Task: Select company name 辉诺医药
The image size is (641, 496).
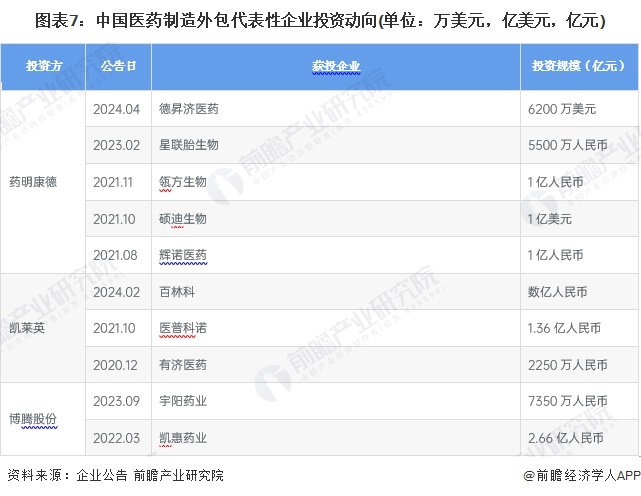Action: [x=183, y=255]
